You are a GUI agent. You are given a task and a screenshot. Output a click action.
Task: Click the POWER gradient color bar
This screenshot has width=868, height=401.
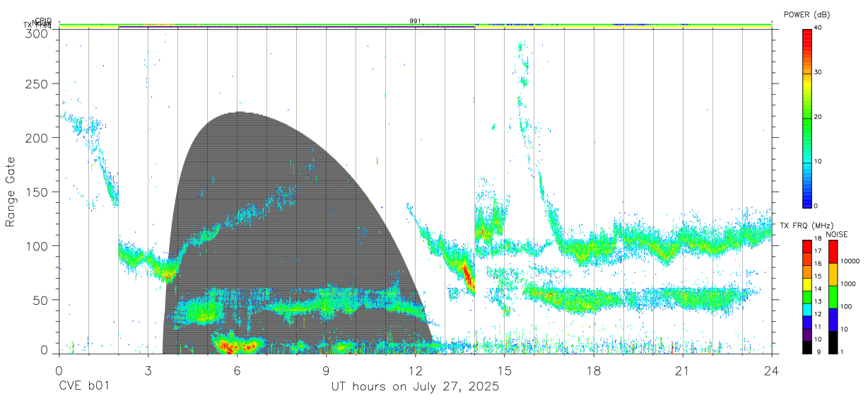pyautogui.click(x=807, y=117)
